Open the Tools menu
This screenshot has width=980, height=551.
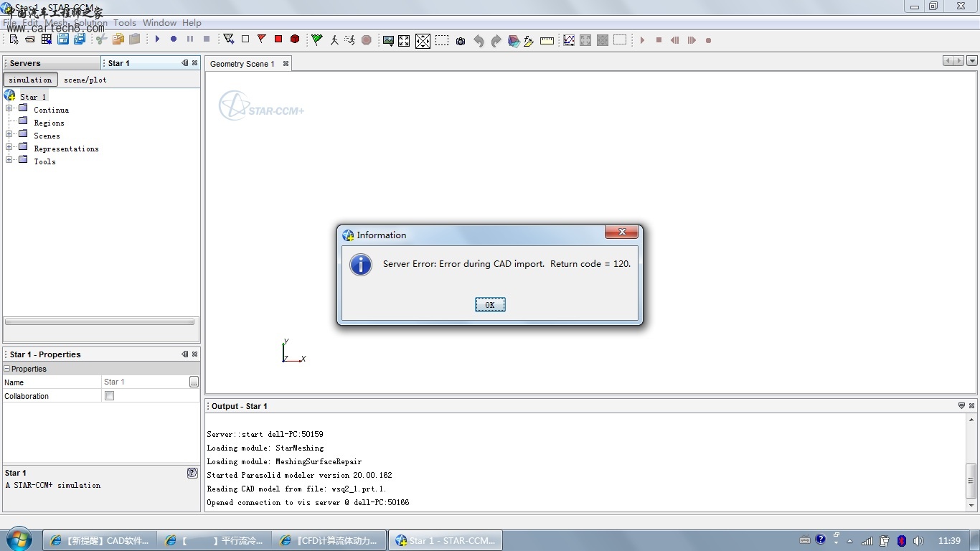pyautogui.click(x=125, y=23)
